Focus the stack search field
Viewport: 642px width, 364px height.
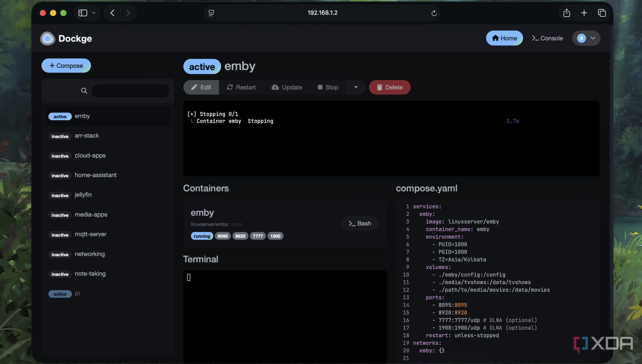pyautogui.click(x=131, y=91)
